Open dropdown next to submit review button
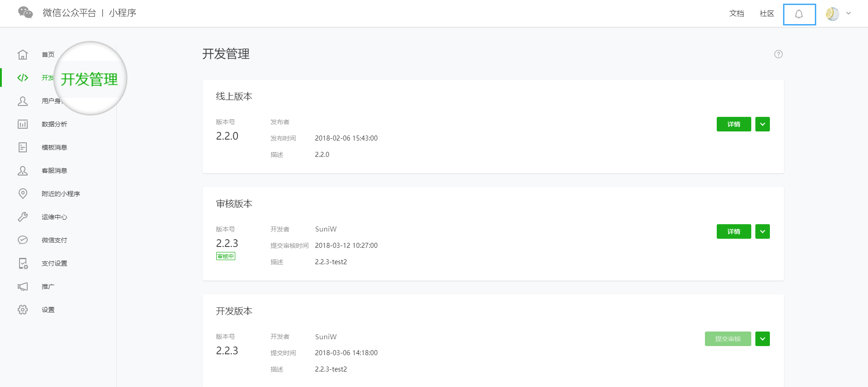 (x=763, y=339)
